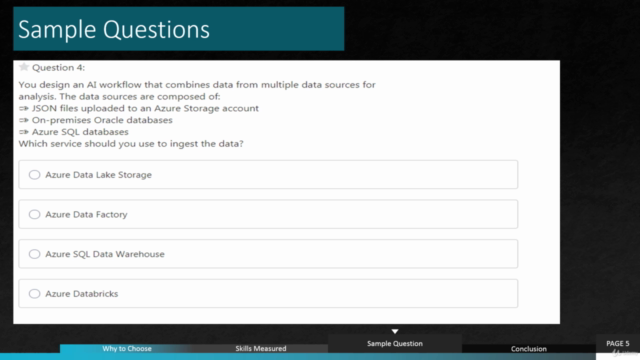
Task: Go to the Skills Measured tab
Action: [x=261, y=349]
